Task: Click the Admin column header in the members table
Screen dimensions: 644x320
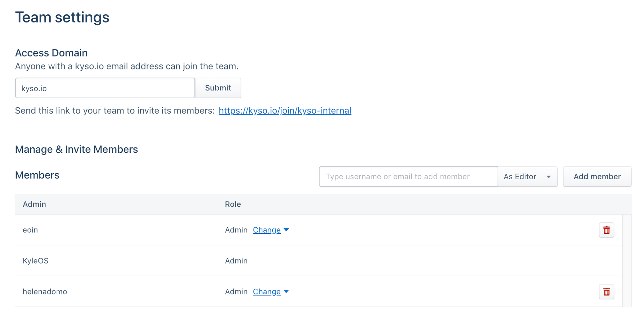Action: (x=34, y=204)
